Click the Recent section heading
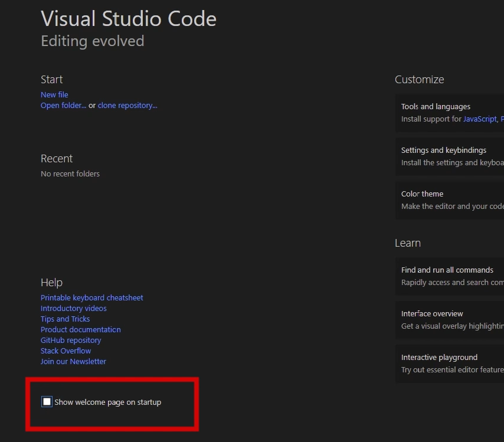Viewport: 504px width, 442px height. point(57,159)
